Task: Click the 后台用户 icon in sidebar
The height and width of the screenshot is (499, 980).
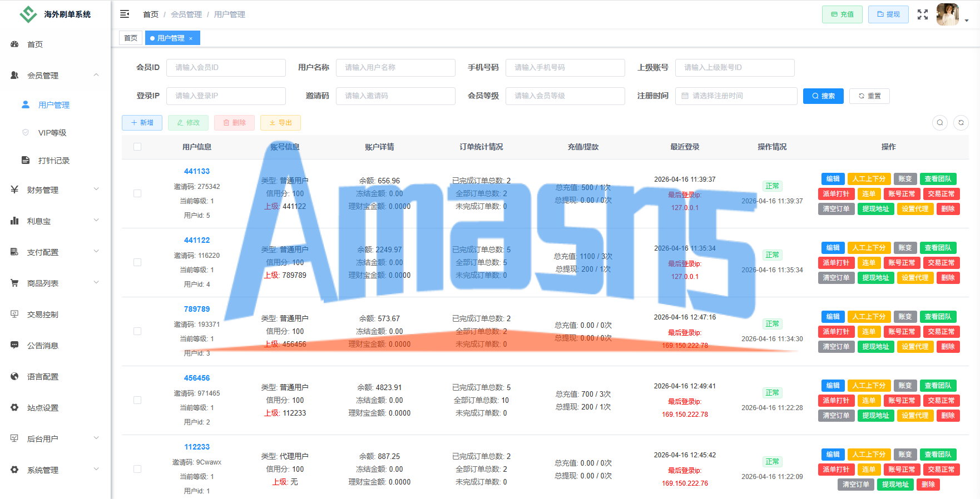Action: [14, 438]
